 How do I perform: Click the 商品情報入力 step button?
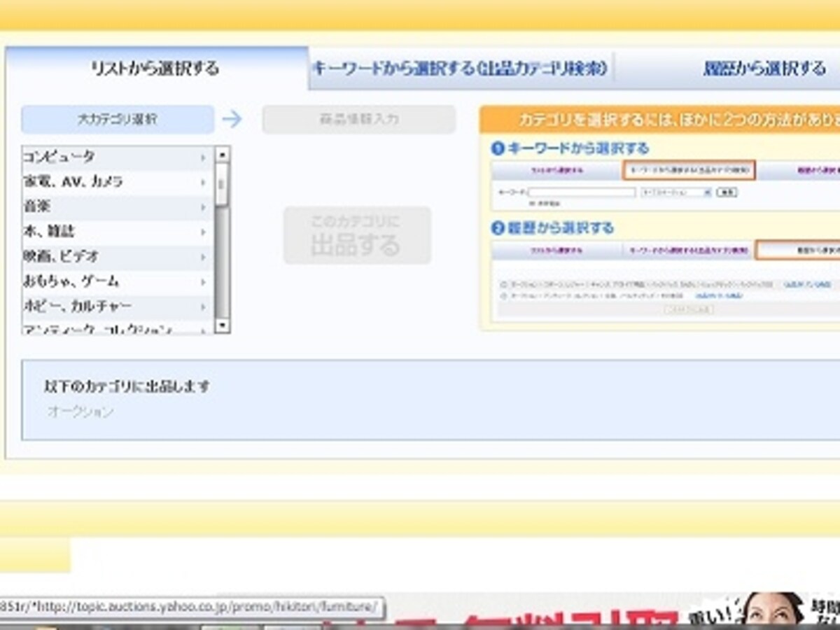tap(359, 120)
